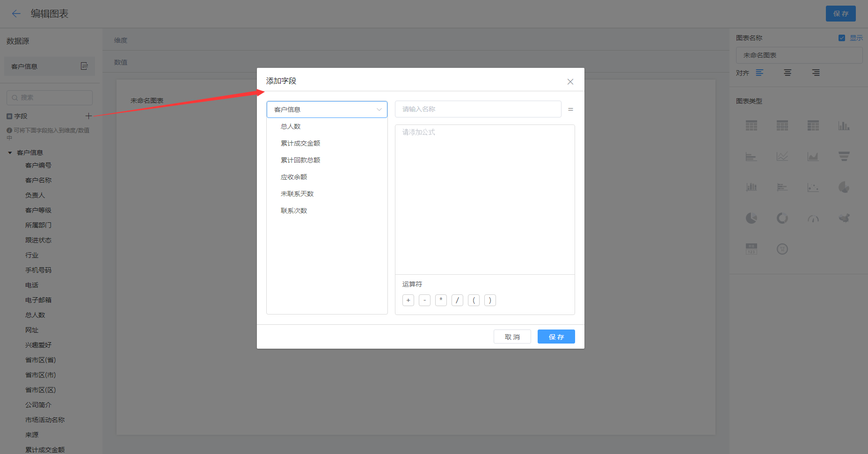Select 手机号码 in the left field tree

point(38,270)
